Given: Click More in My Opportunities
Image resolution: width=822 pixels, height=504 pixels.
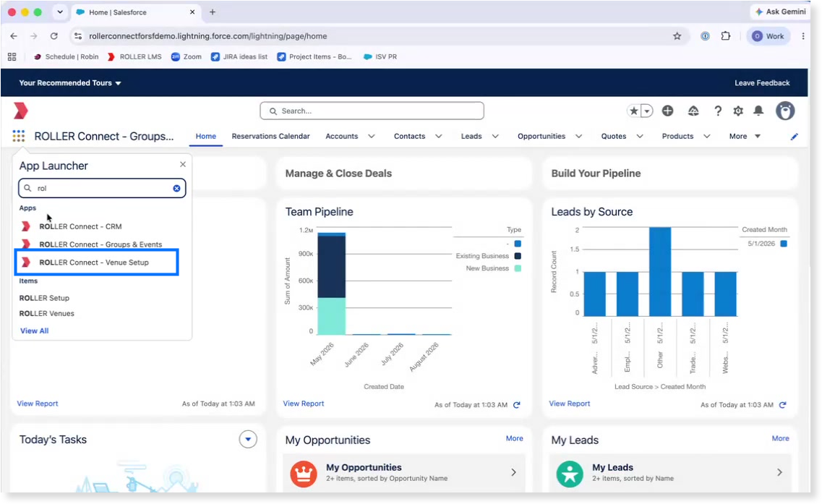Looking at the screenshot, I should [514, 438].
